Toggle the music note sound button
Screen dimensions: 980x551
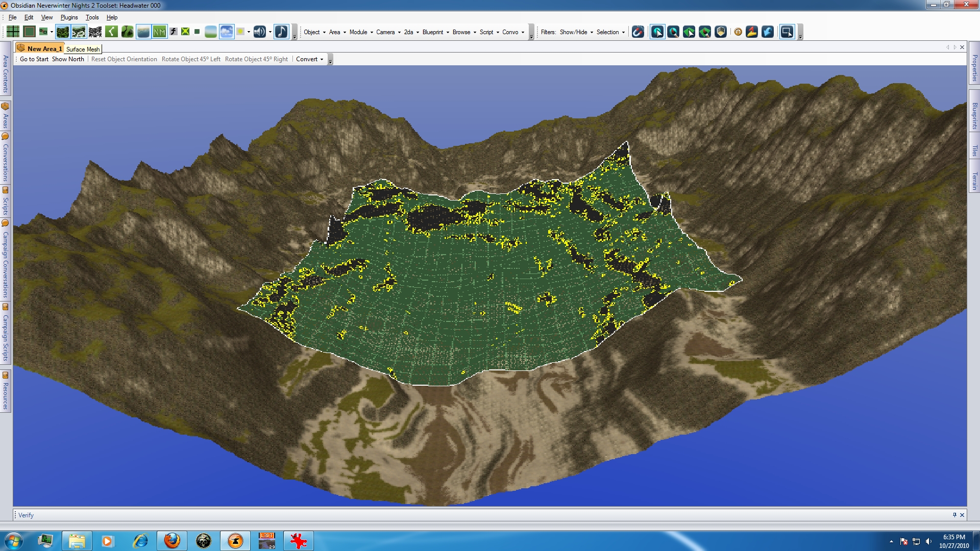pos(281,32)
